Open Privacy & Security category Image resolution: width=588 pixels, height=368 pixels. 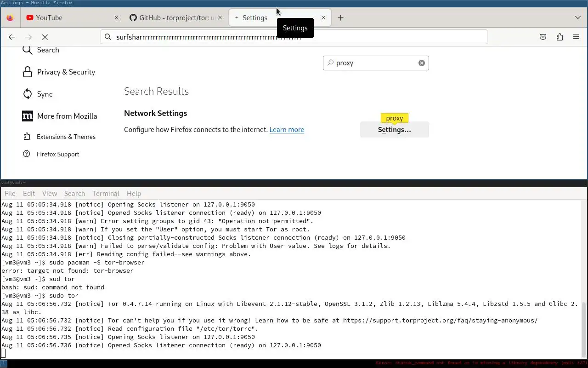point(60,72)
